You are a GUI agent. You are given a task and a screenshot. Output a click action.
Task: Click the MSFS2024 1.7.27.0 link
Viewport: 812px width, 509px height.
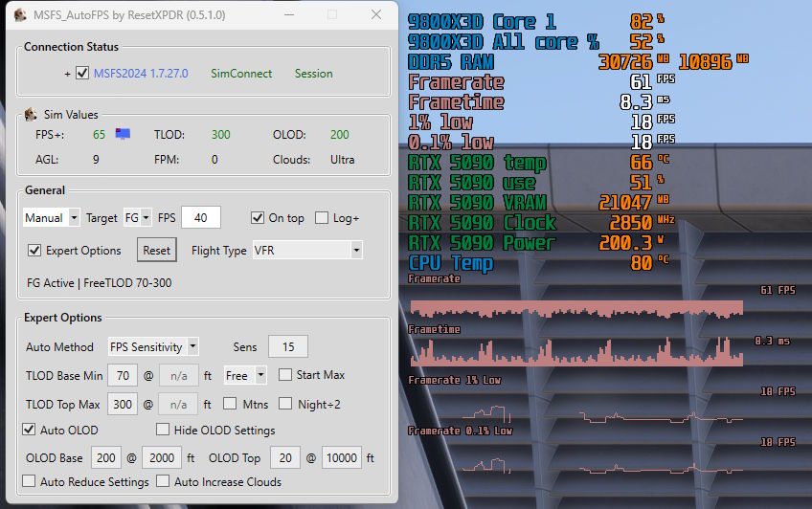pos(141,74)
